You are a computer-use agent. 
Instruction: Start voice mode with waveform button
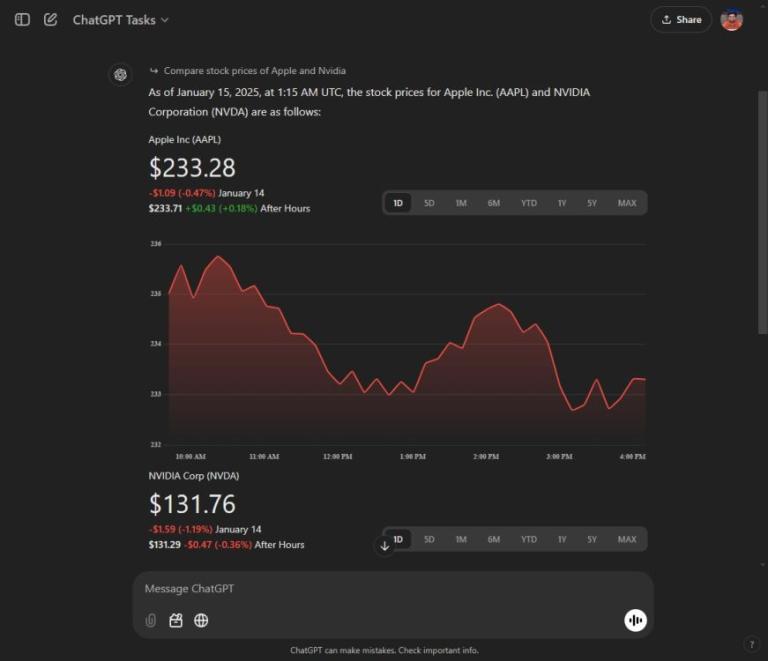pyautogui.click(x=635, y=620)
